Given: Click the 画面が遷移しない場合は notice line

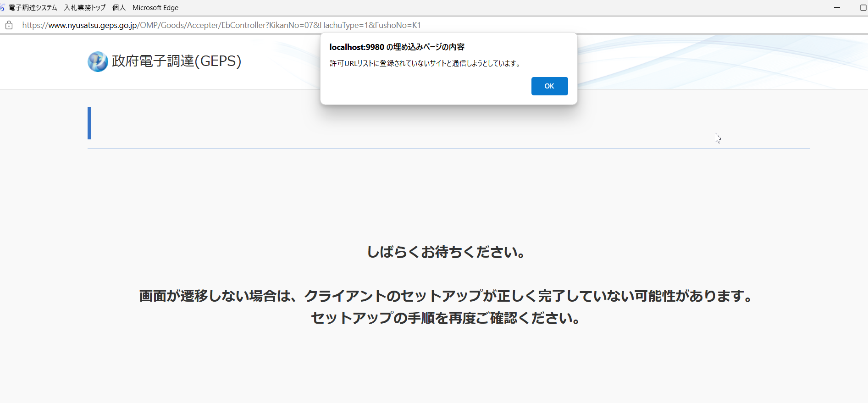Looking at the screenshot, I should click(446, 296).
